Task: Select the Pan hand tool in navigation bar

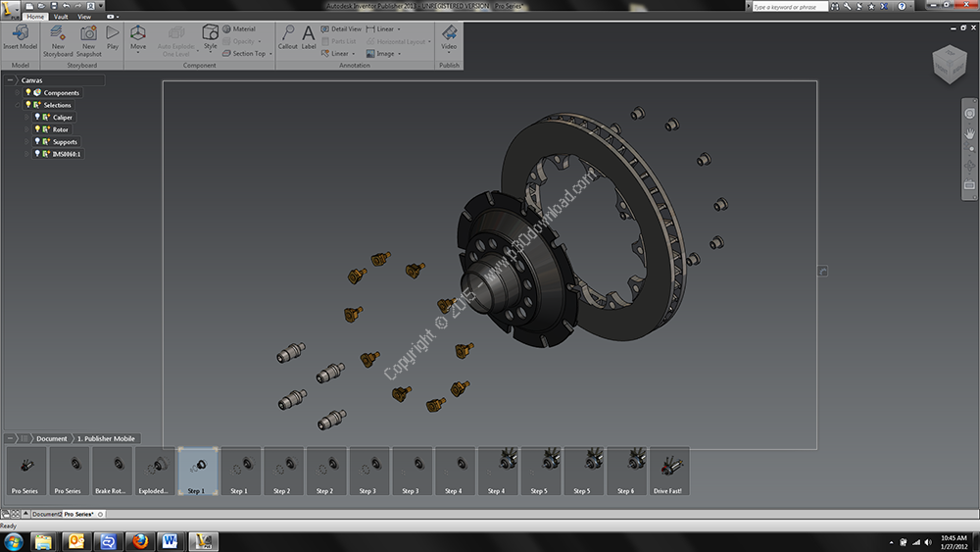Action: tap(969, 133)
